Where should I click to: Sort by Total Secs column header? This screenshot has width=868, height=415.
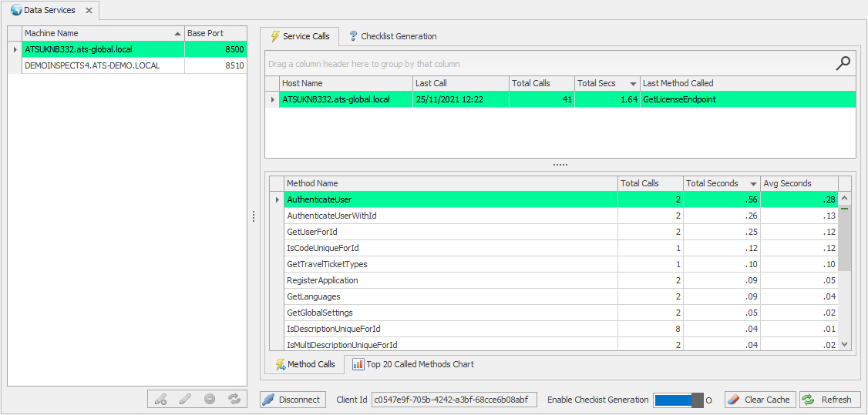[607, 83]
